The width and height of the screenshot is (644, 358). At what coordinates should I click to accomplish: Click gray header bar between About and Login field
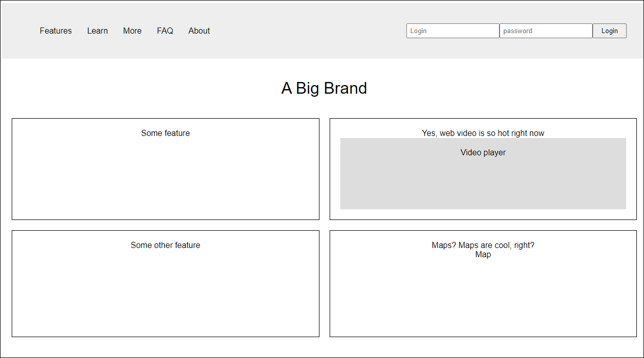click(x=305, y=31)
